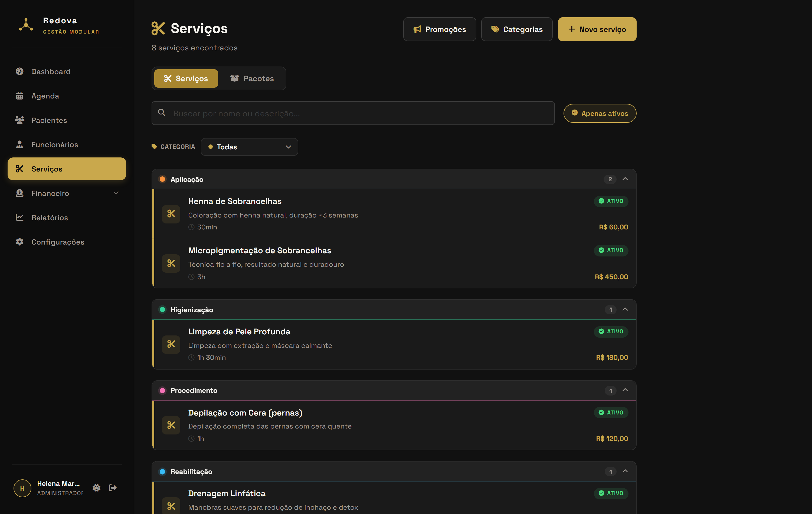This screenshot has width=812, height=514.
Task: Click scissors icon beside Limpeza de Pele Profunda
Action: tap(171, 344)
